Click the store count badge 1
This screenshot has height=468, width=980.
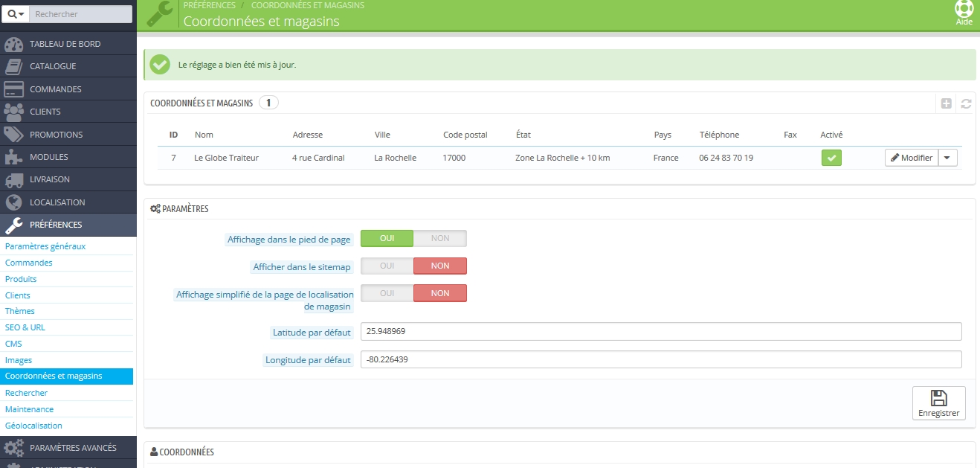coord(268,103)
